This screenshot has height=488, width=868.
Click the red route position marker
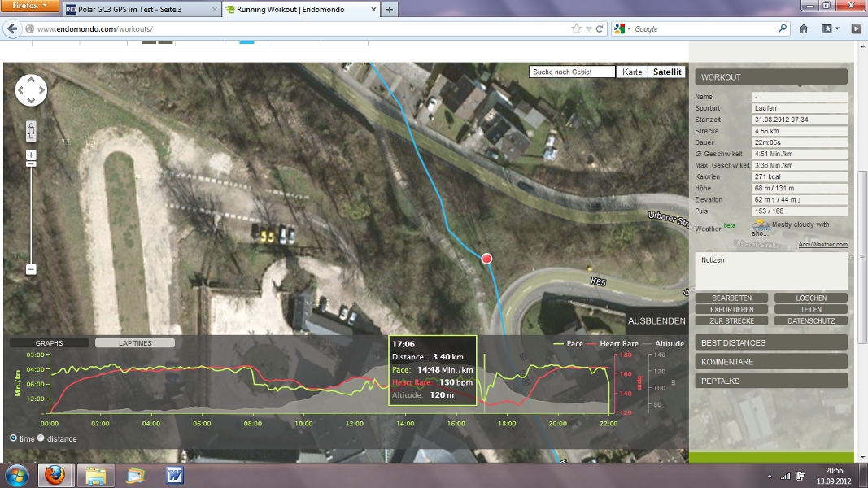point(486,259)
